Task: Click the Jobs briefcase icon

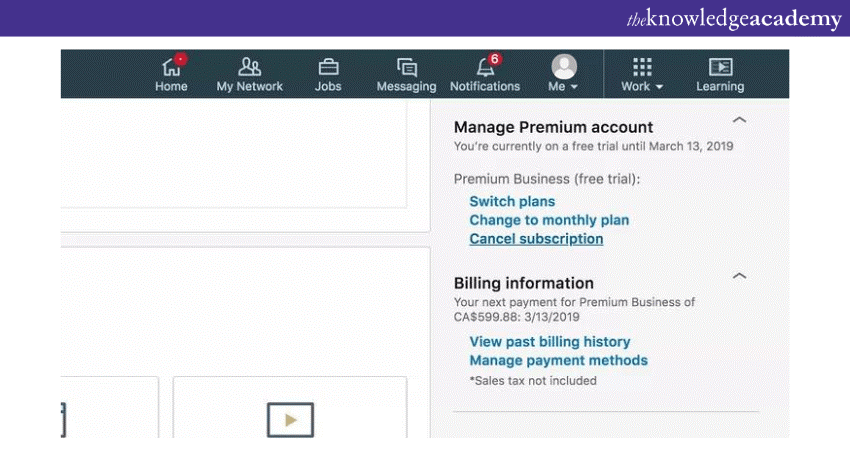Action: click(x=328, y=67)
